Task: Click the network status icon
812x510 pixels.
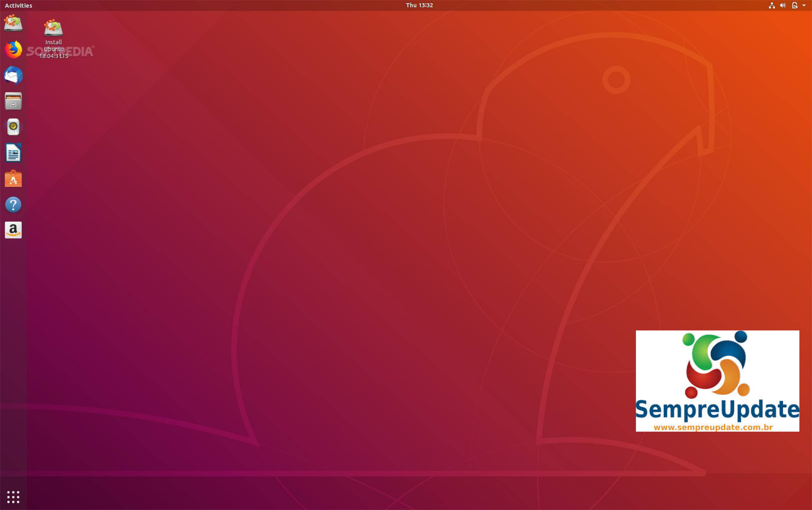Action: (x=772, y=5)
